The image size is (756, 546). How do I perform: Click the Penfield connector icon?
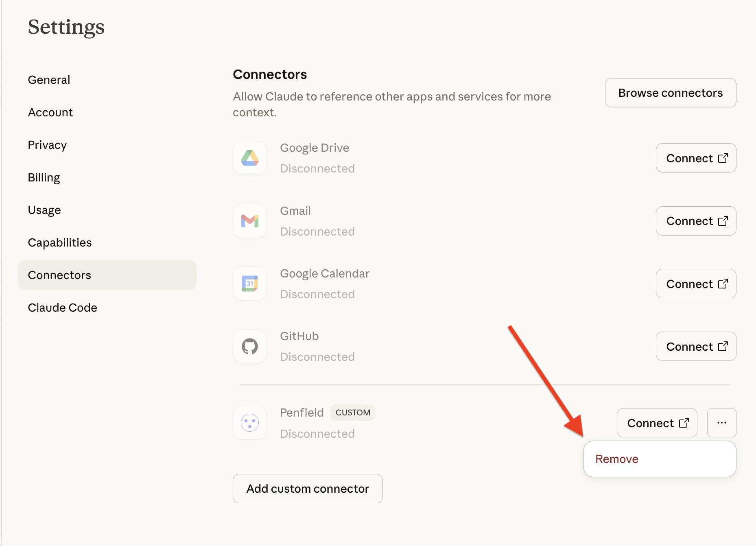250,423
